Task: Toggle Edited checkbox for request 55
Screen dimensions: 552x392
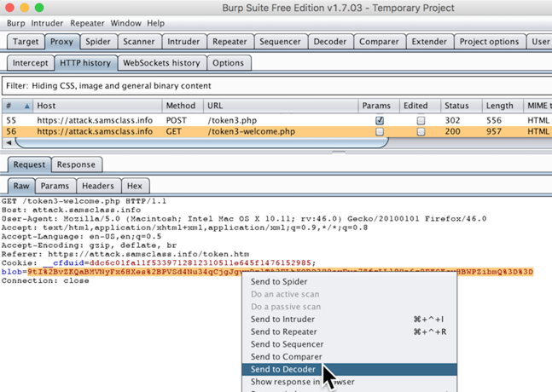Action: coord(421,121)
